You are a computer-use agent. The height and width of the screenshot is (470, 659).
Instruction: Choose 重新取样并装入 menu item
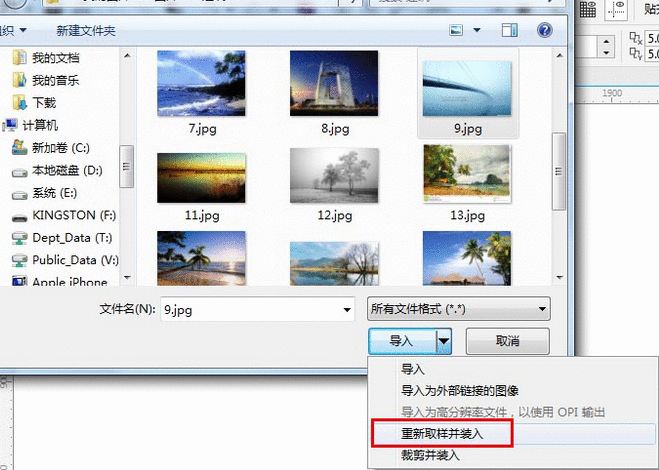point(442,433)
